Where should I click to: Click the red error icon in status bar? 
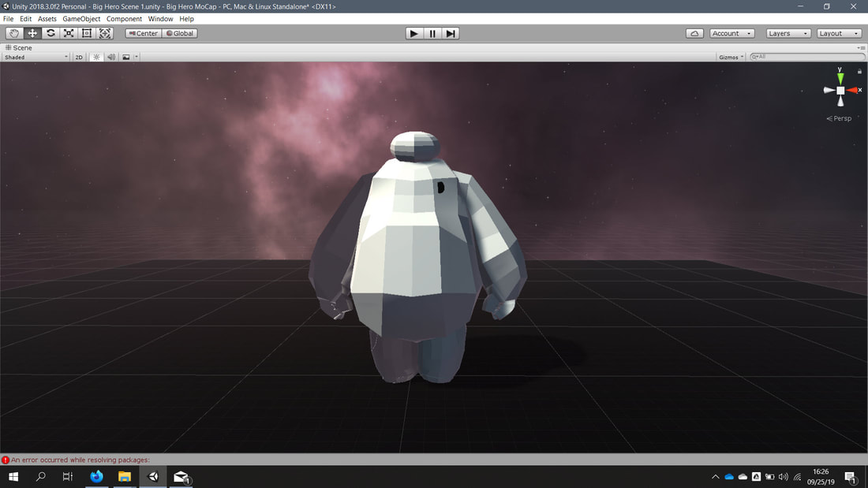(x=6, y=460)
